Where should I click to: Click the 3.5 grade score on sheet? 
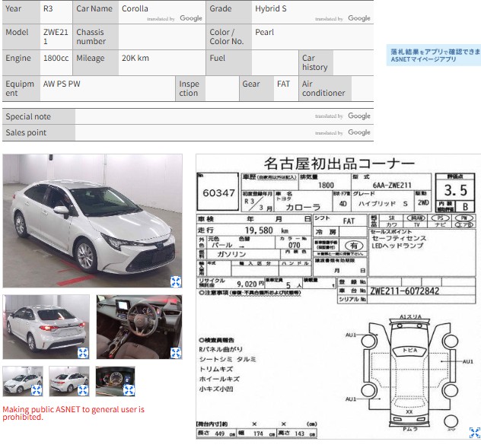pos(456,190)
